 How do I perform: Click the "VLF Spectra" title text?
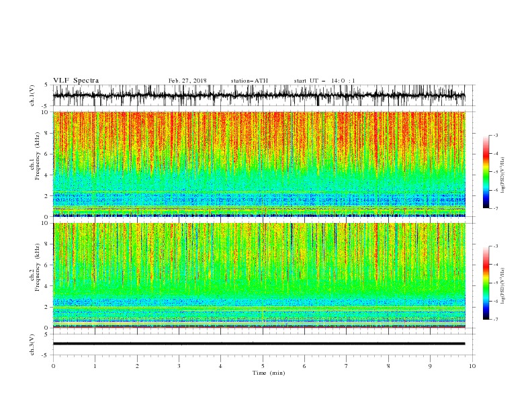tap(76, 81)
